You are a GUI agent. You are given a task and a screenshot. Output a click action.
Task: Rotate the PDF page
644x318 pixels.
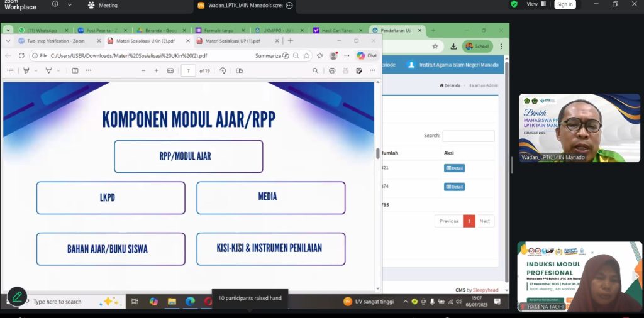pos(223,70)
